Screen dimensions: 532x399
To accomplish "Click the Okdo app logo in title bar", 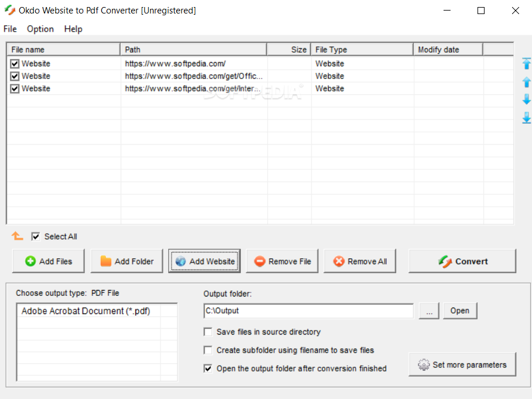I will 10,10.
